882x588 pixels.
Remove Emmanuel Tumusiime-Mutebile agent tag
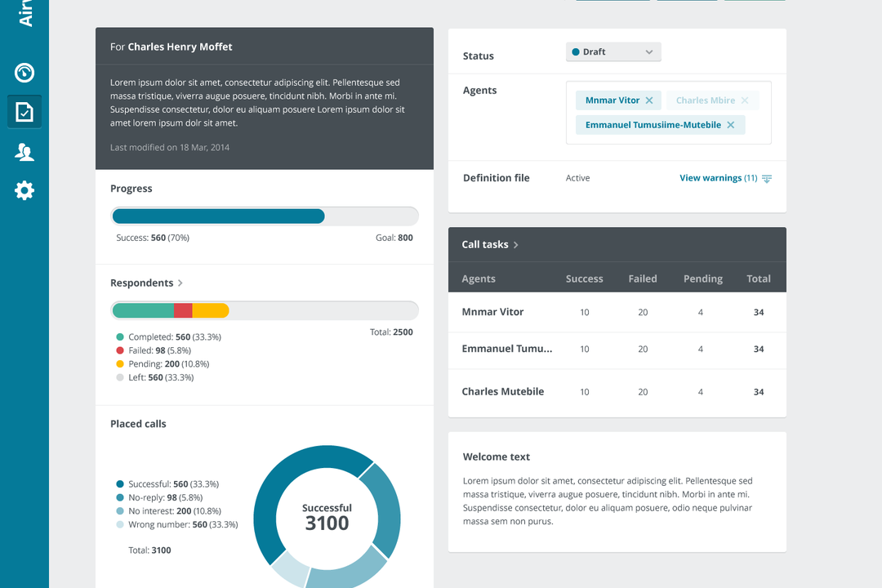[731, 125]
